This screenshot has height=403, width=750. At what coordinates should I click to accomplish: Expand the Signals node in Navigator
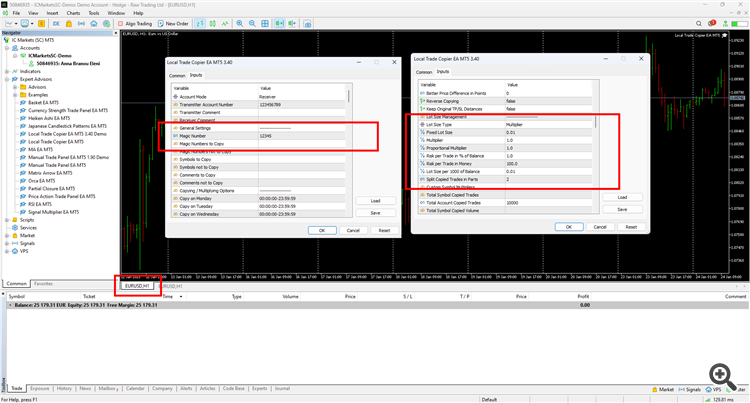point(7,243)
